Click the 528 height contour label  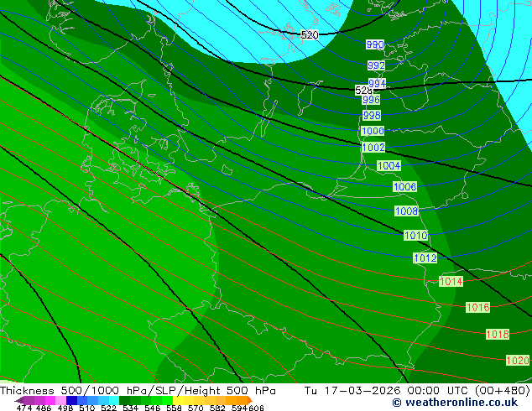pos(363,91)
